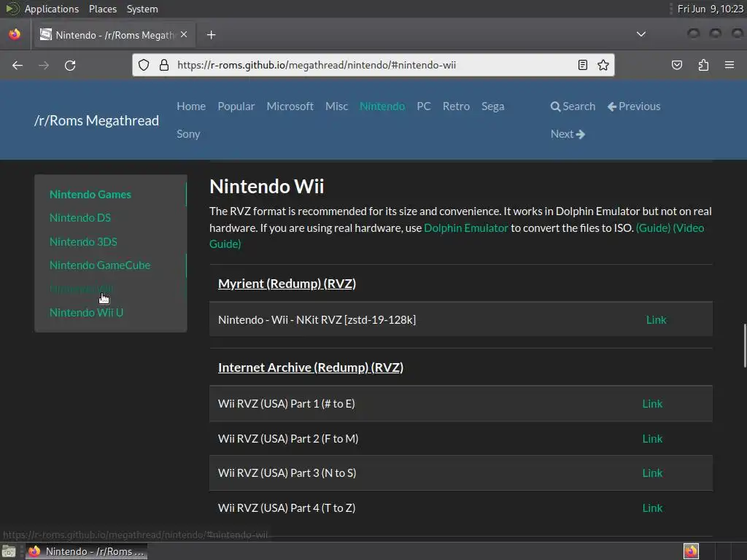
Task: Open the System menu
Action: pos(142,9)
